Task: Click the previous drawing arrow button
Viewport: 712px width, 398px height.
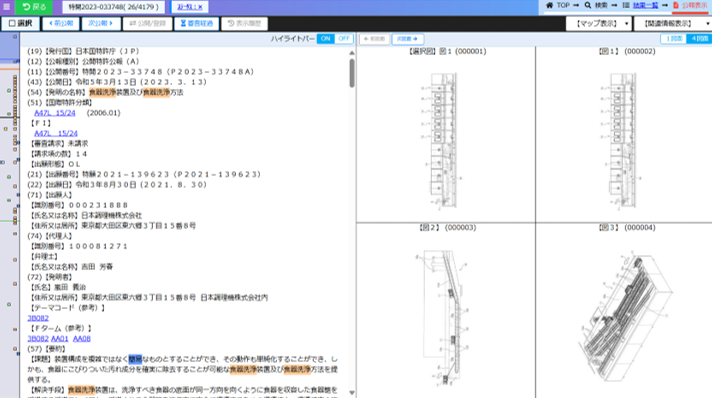Action: click(x=374, y=39)
